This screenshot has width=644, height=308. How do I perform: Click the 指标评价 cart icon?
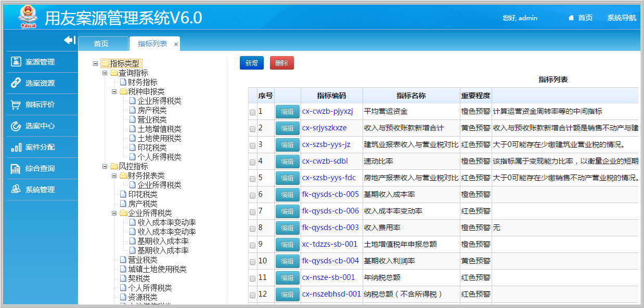pyautogui.click(x=16, y=104)
